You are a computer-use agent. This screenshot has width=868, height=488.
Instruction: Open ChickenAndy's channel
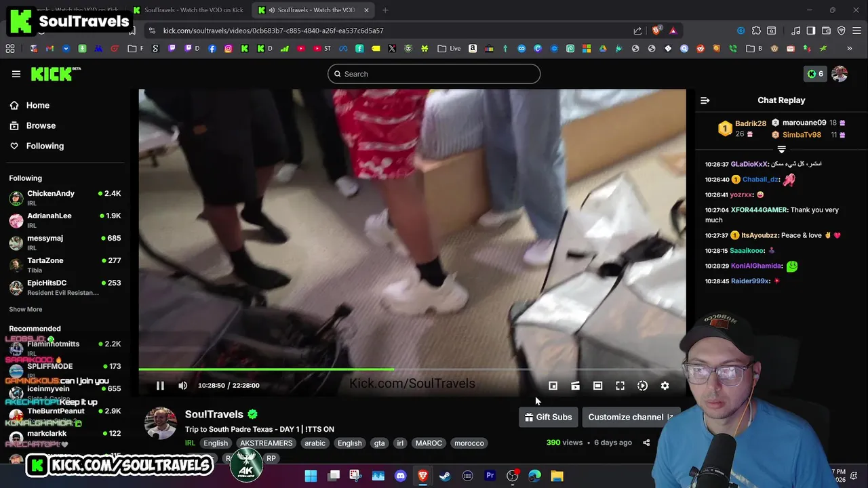click(x=65, y=197)
